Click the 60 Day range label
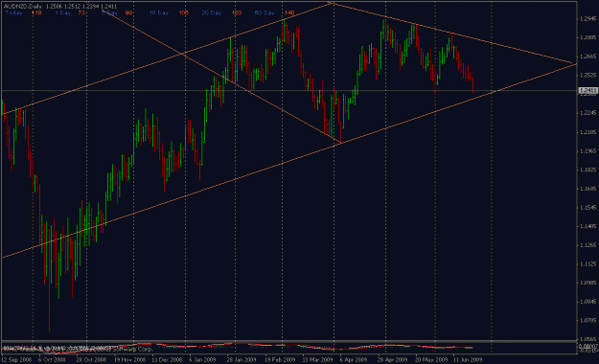 pos(265,13)
